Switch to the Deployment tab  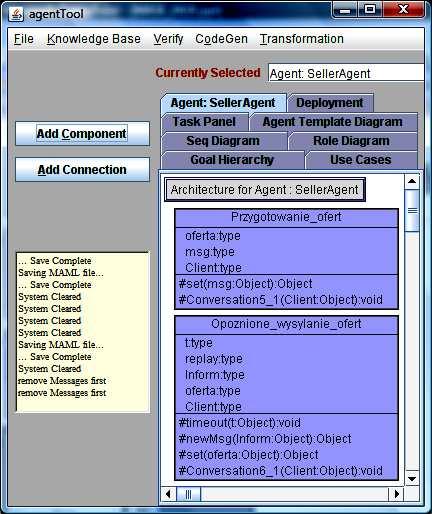(x=330, y=103)
